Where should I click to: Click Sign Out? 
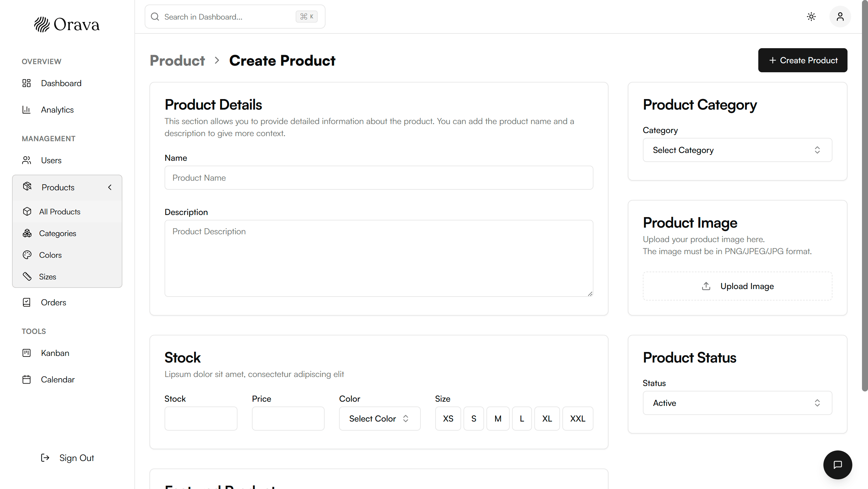click(67, 458)
